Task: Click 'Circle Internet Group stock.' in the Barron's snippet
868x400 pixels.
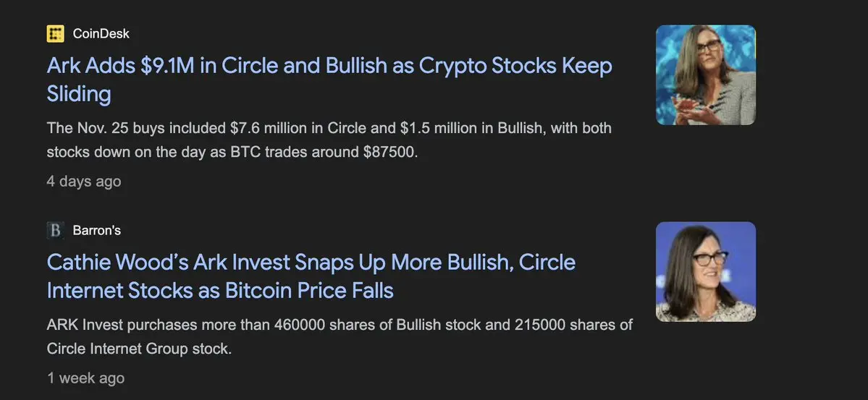Action: point(139,349)
